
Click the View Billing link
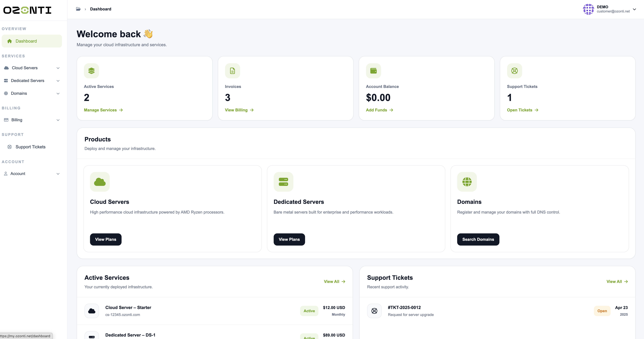[x=239, y=110]
